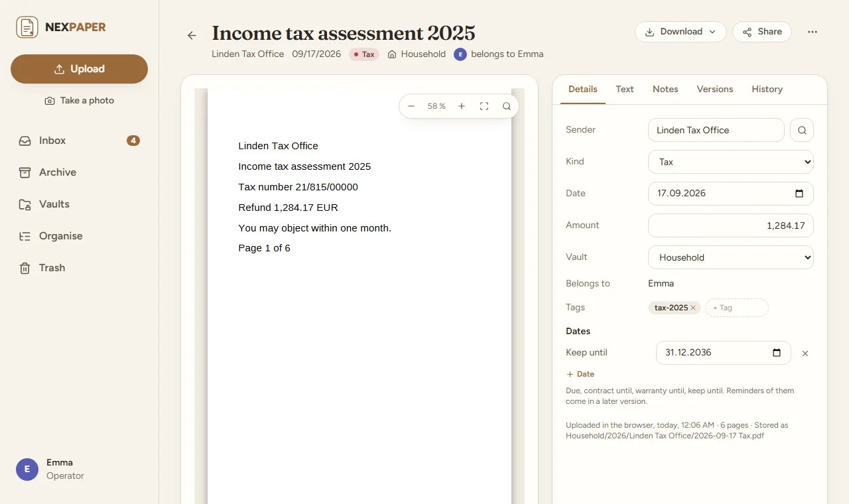This screenshot has height=504, width=849.
Task: Zoom out with the minus icon
Action: coord(411,106)
